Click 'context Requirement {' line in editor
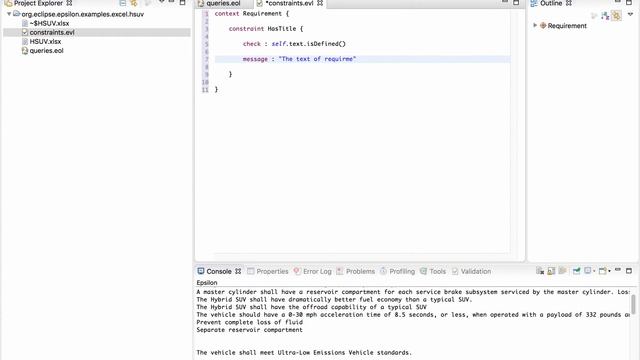The height and width of the screenshot is (360, 640). [x=252, y=14]
